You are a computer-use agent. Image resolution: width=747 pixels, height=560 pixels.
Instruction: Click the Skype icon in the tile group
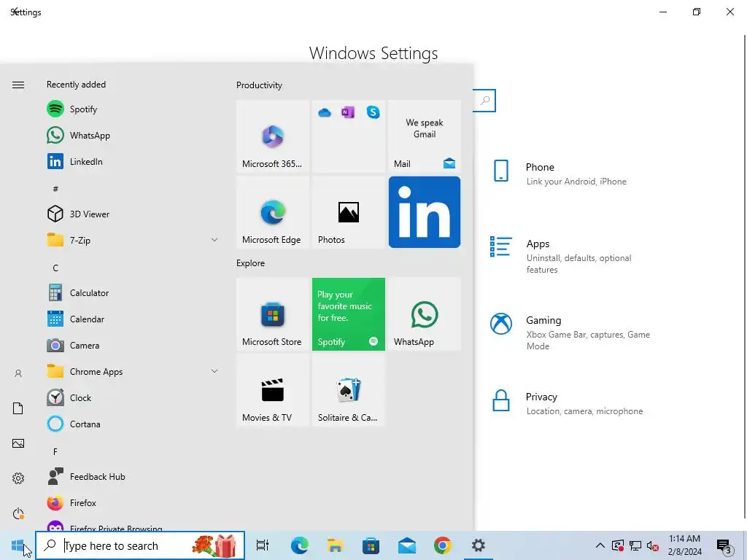click(373, 112)
